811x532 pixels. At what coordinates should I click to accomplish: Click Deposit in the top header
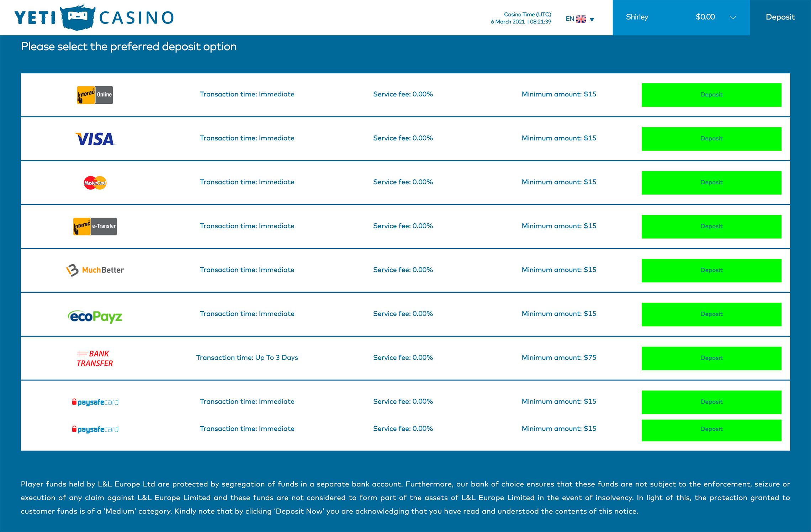click(x=780, y=17)
